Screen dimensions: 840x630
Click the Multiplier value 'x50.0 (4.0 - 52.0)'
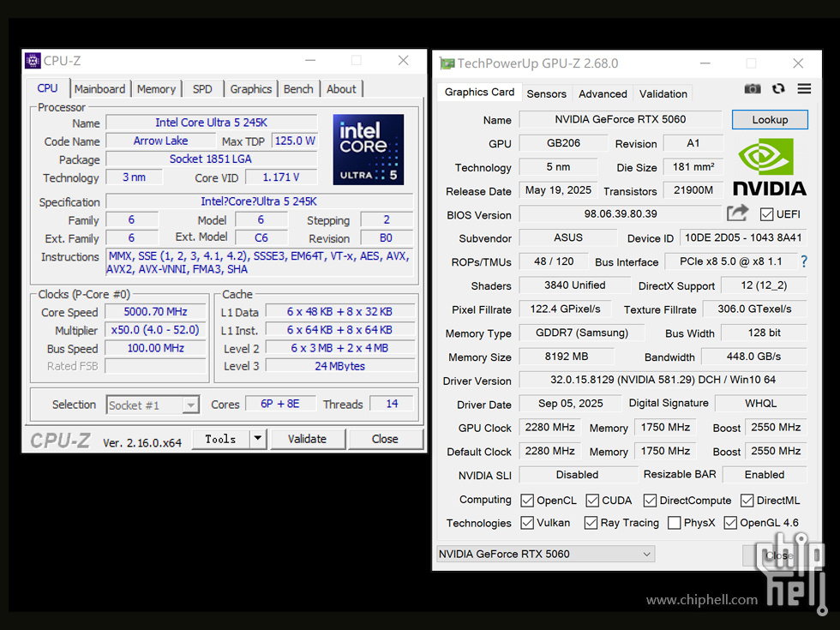tap(155, 330)
